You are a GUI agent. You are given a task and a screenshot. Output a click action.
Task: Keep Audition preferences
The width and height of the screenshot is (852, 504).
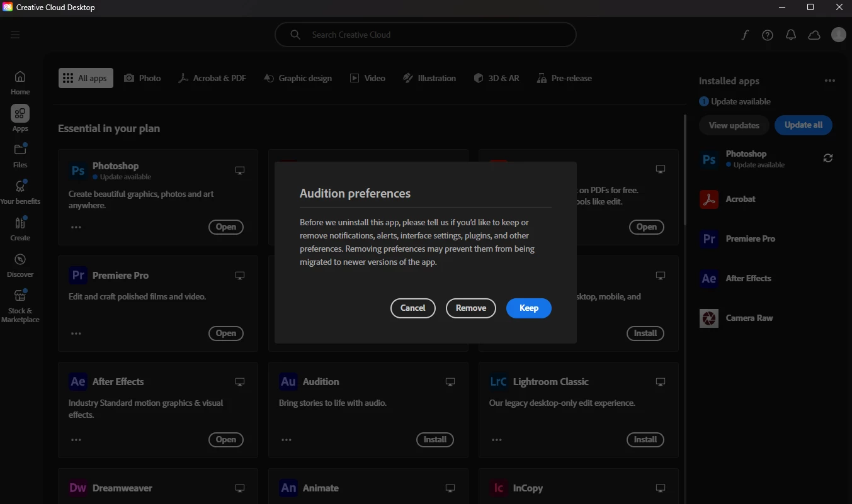point(529,308)
